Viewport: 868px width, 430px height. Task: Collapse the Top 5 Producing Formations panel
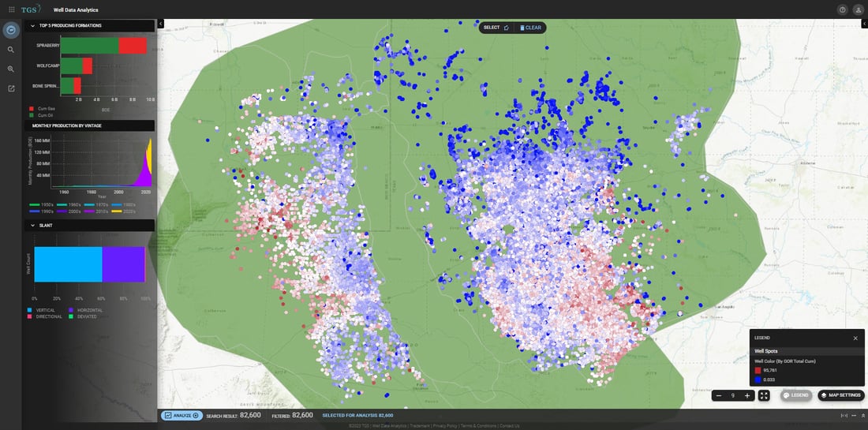click(32, 25)
